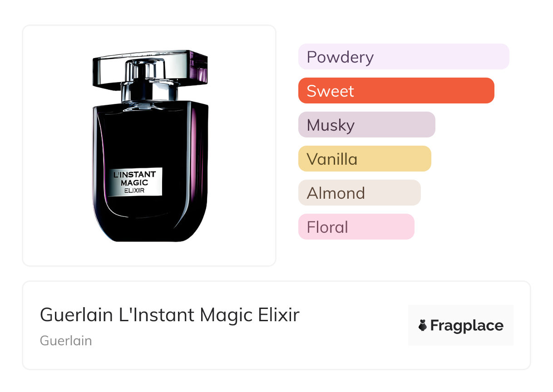Select the yellow Vanilla accord bar
553x392 pixels.
pyautogui.click(x=364, y=159)
